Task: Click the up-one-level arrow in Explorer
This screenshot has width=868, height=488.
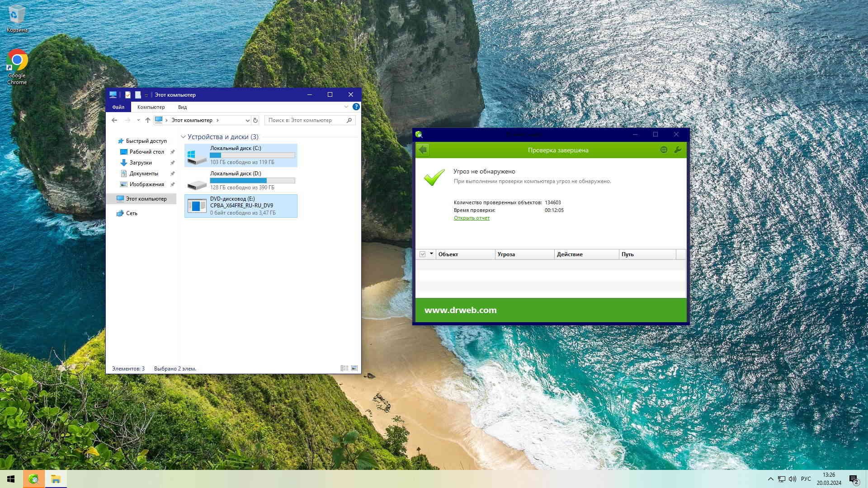Action: [148, 120]
